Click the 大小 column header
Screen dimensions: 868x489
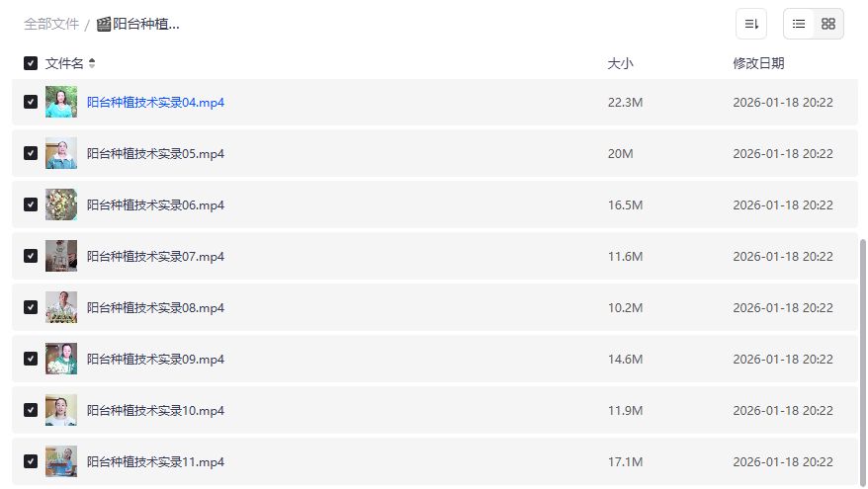coord(620,63)
